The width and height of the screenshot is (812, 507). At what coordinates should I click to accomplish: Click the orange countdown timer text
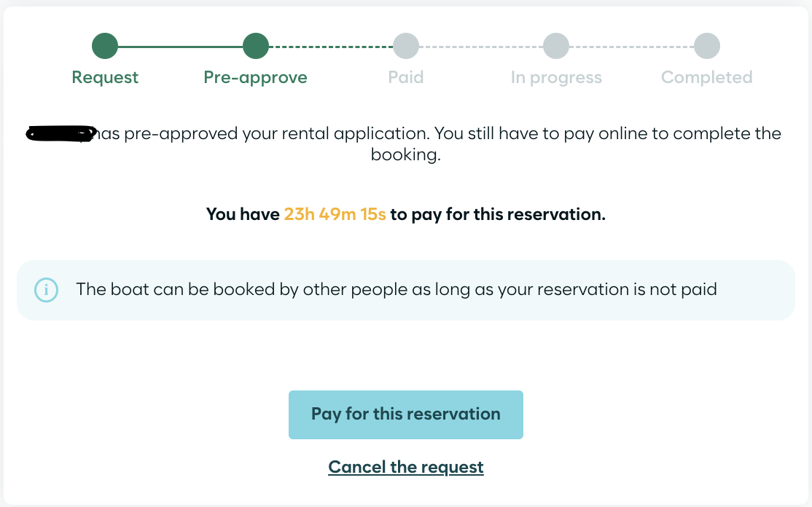(x=335, y=214)
